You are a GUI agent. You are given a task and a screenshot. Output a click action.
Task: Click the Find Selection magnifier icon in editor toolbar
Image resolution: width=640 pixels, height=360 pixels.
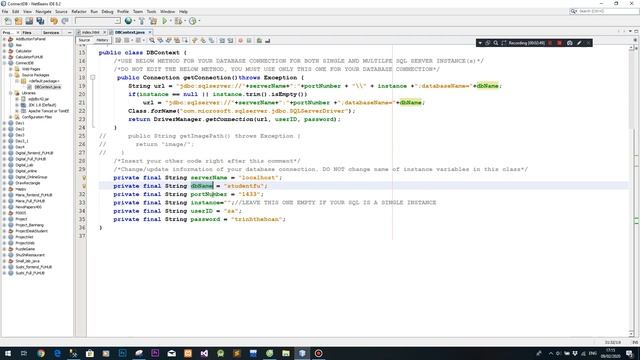(151, 40)
